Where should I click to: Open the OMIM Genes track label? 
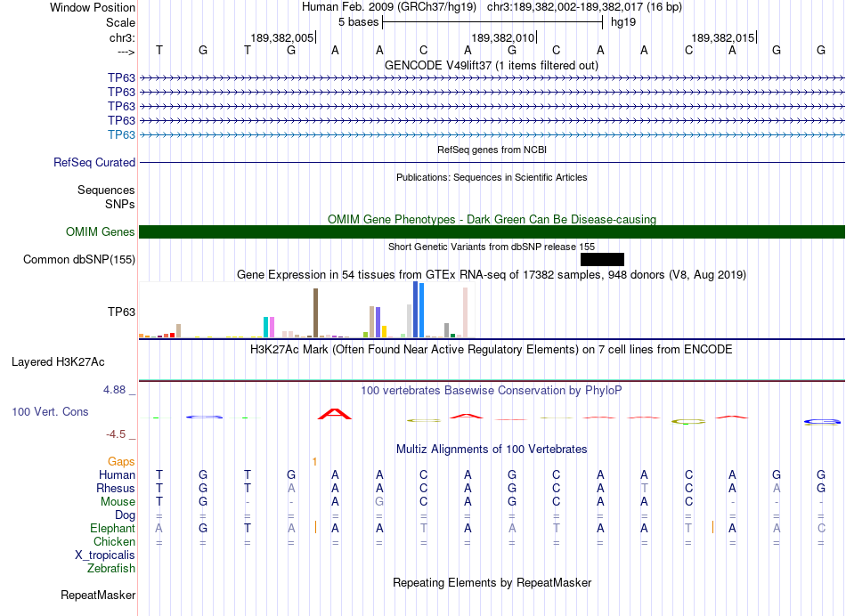(x=101, y=232)
